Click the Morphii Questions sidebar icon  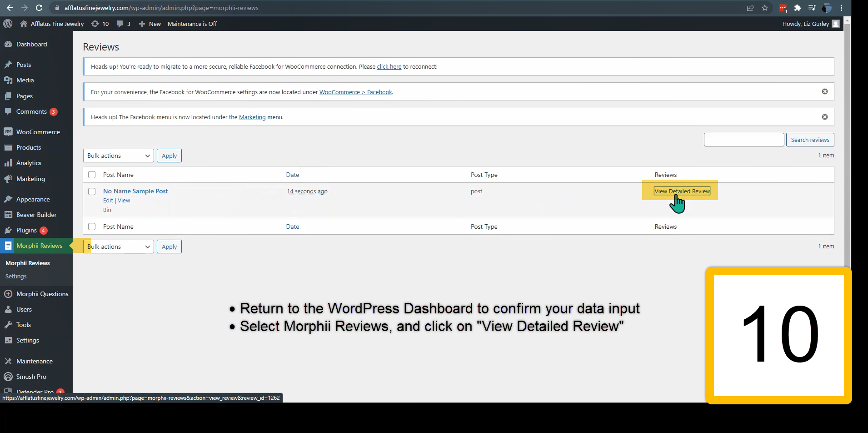(x=8, y=294)
